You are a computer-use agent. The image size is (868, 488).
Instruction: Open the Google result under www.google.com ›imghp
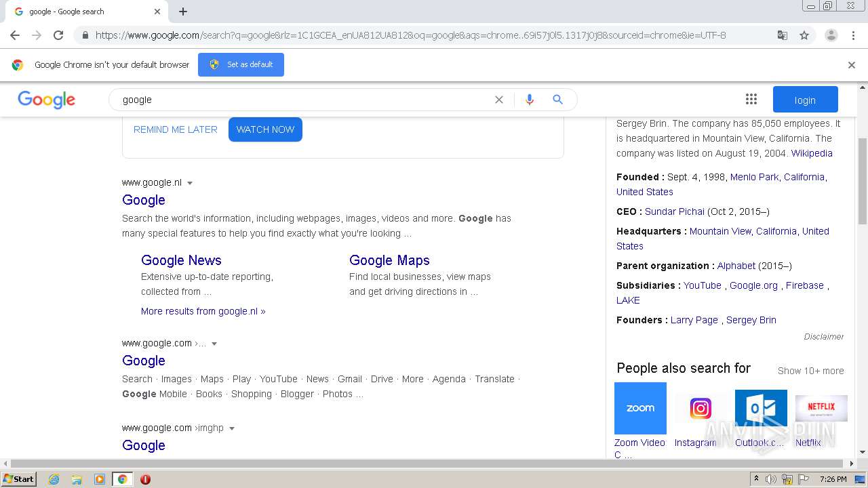pyautogui.click(x=144, y=445)
